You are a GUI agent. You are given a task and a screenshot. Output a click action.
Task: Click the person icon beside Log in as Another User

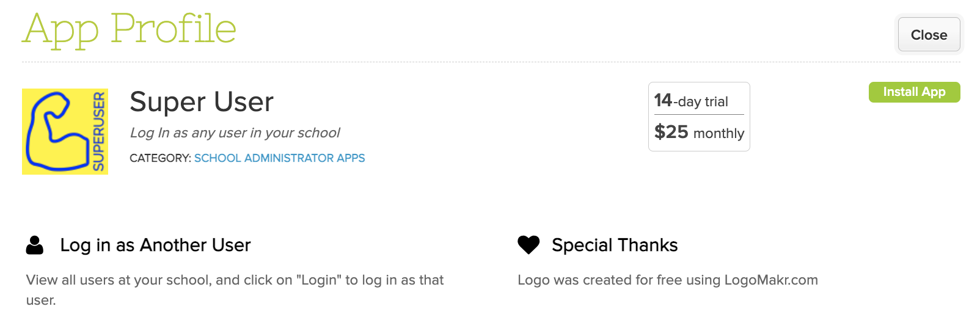click(x=35, y=245)
